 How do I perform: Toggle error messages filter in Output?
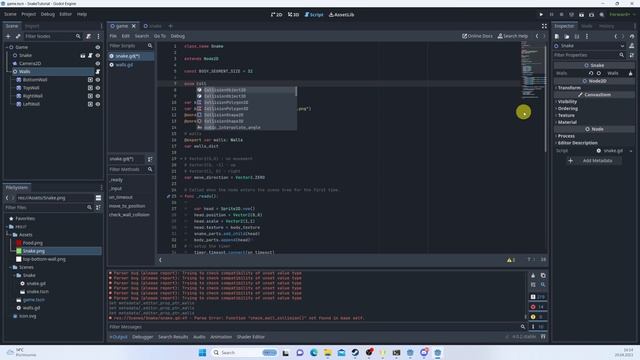538,307
